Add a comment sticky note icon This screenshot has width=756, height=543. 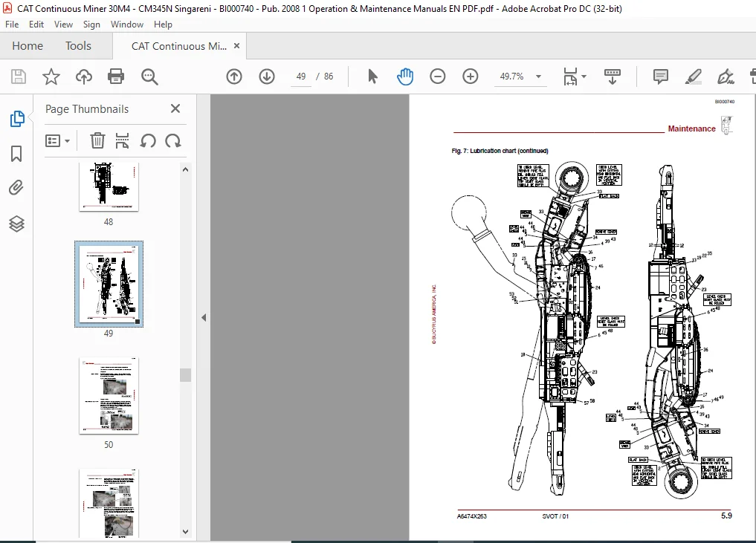click(661, 77)
